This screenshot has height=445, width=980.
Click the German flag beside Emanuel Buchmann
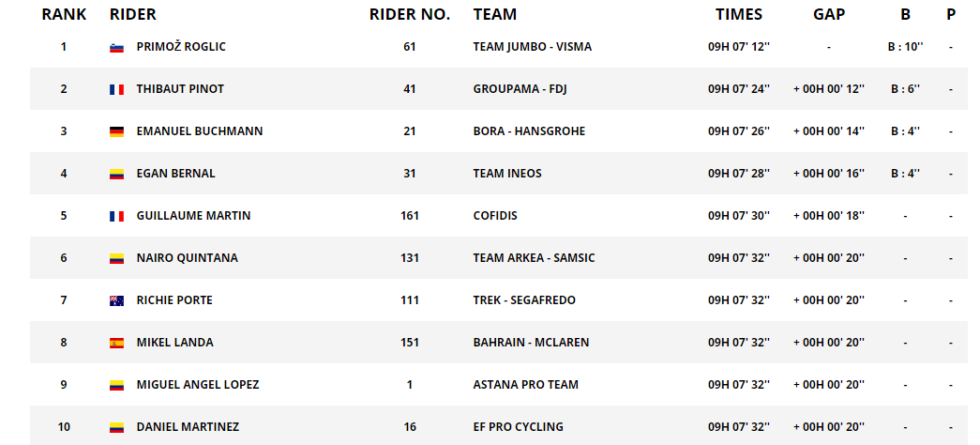(x=116, y=132)
